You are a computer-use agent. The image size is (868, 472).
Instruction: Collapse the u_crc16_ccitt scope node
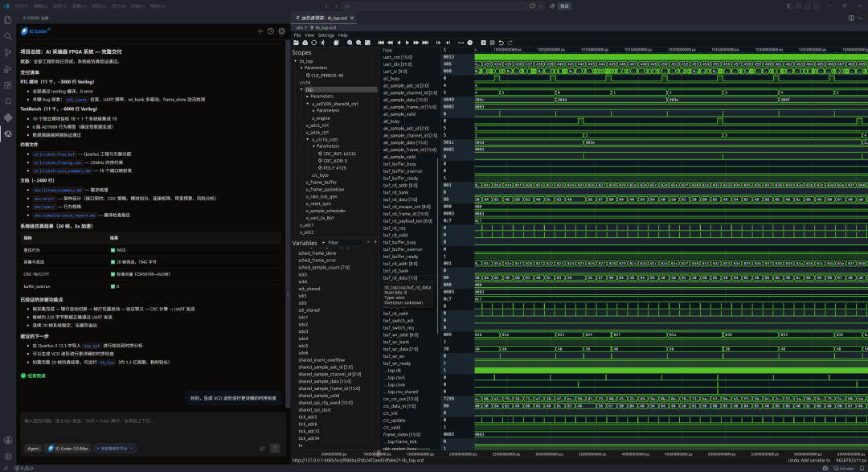307,139
